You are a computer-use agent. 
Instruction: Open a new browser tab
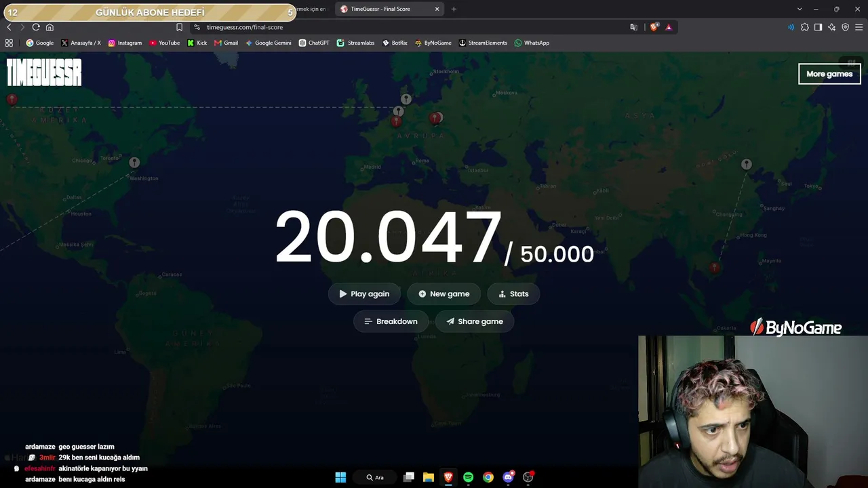(454, 9)
